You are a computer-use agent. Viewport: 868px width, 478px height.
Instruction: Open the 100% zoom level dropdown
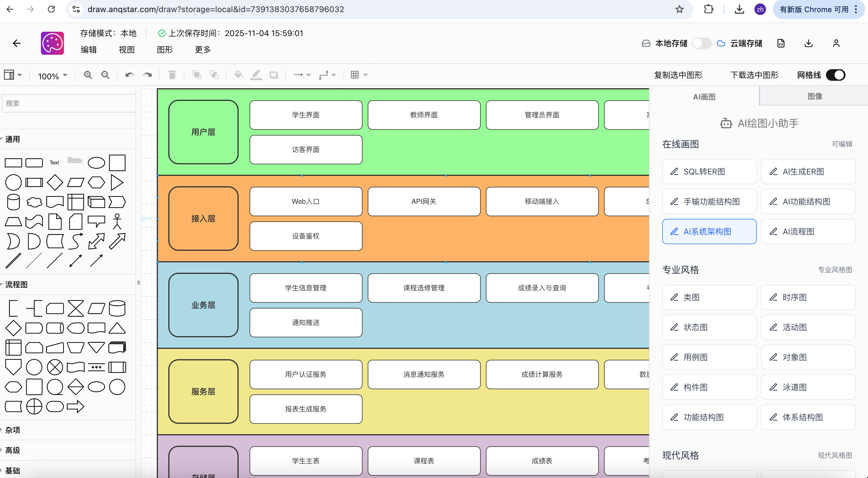52,76
